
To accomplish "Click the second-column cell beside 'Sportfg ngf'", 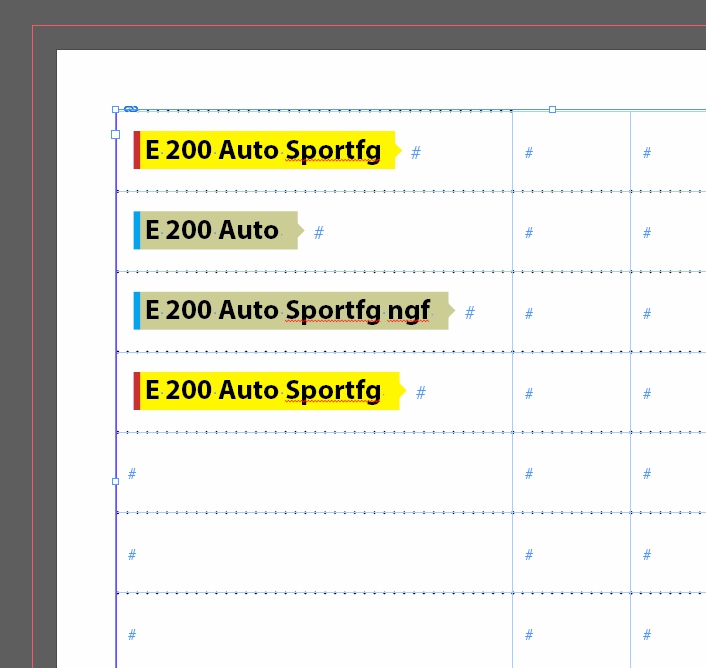I will (x=571, y=311).
